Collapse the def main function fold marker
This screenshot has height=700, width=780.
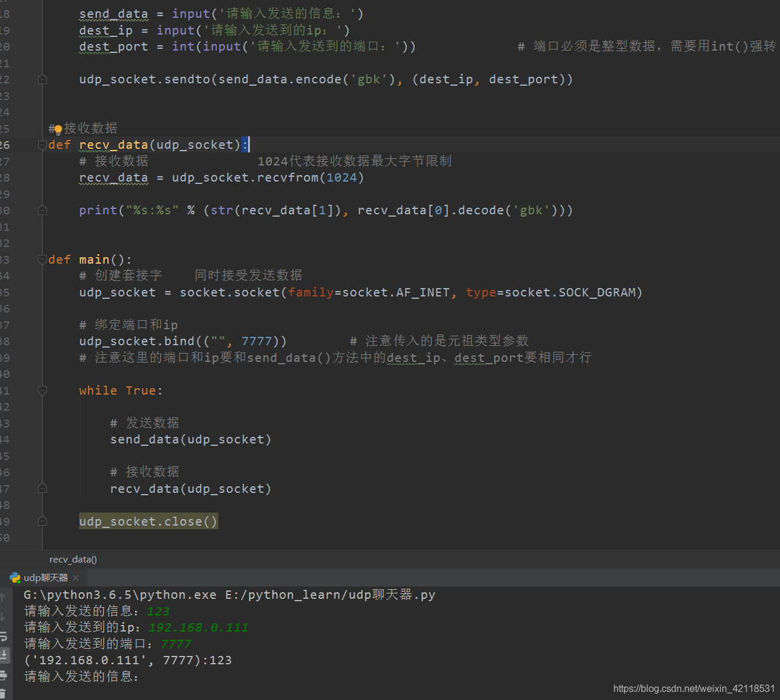(42, 260)
